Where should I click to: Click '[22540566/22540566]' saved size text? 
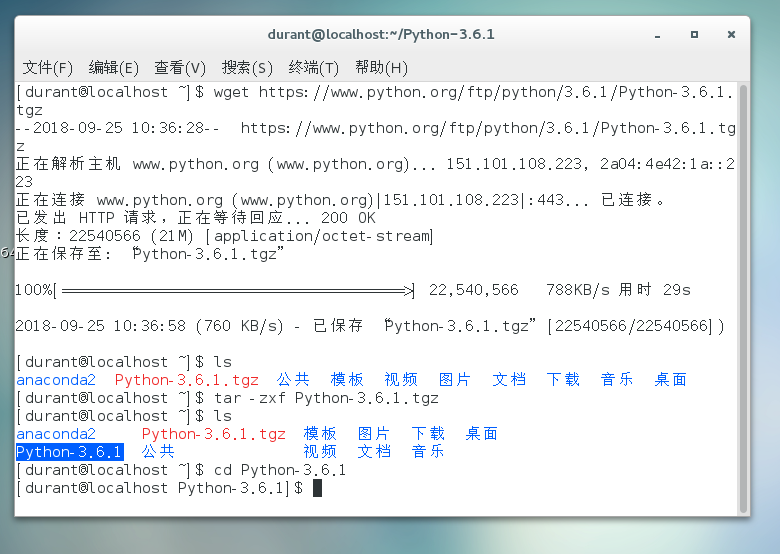point(631,326)
